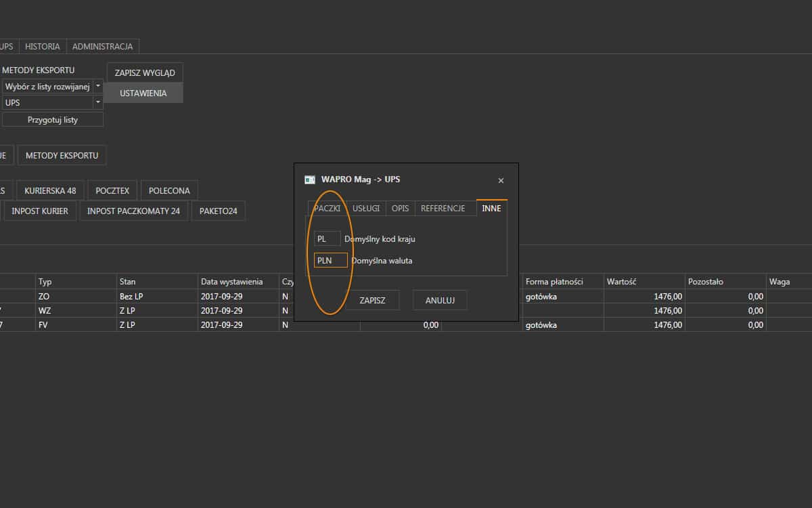This screenshot has height=508, width=812.
Task: Click the Pozostało 0,00 in ZO row
Action: click(x=725, y=296)
